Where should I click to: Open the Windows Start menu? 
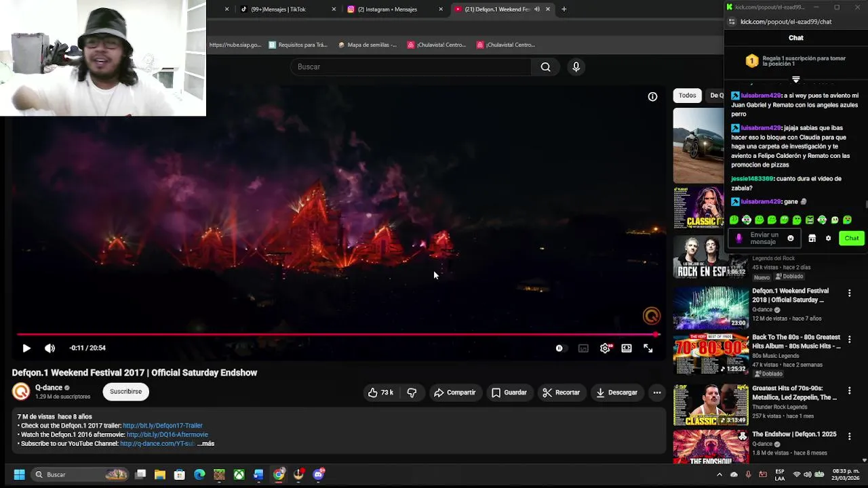[19, 474]
